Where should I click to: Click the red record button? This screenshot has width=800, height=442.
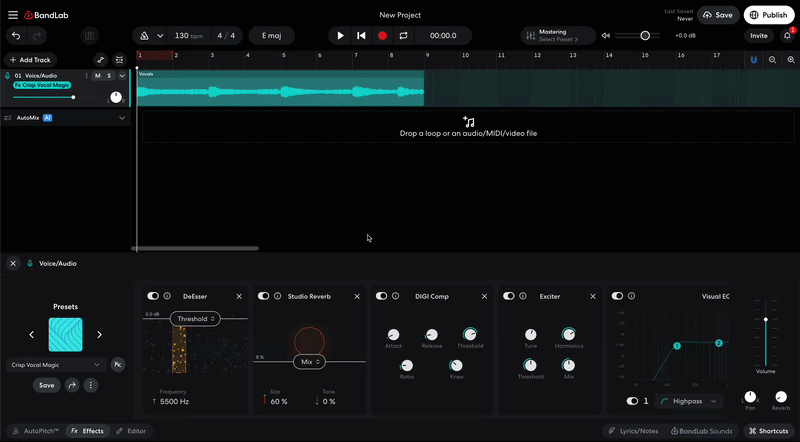382,35
